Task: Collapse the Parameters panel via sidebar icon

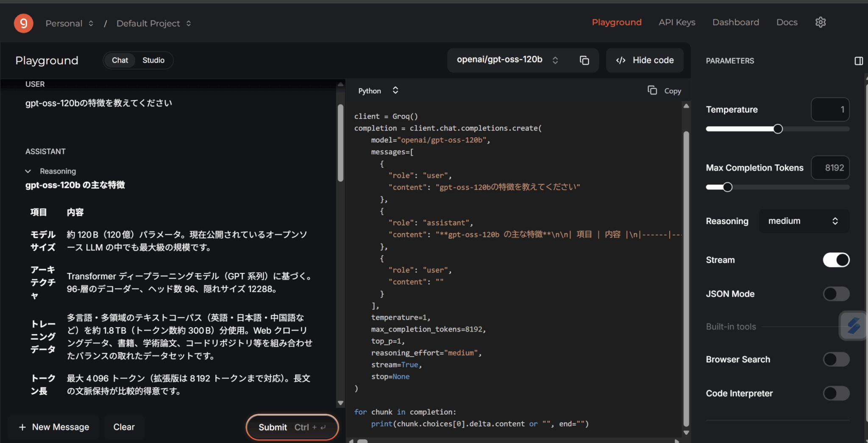Action: coord(859,61)
